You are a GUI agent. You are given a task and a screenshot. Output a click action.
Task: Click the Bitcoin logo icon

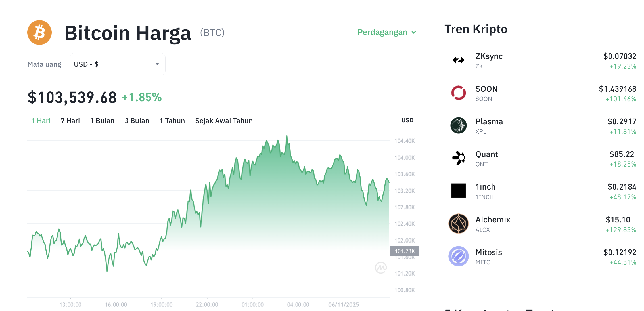pos(39,32)
